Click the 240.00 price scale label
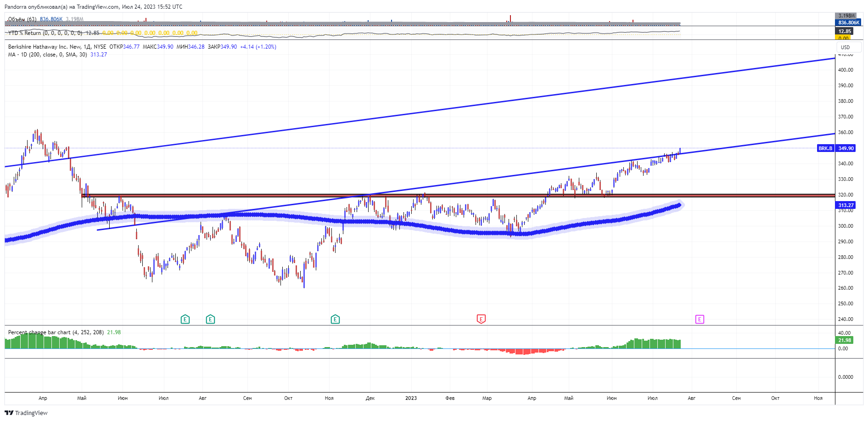Screen dimensions: 868x421 point(846,319)
